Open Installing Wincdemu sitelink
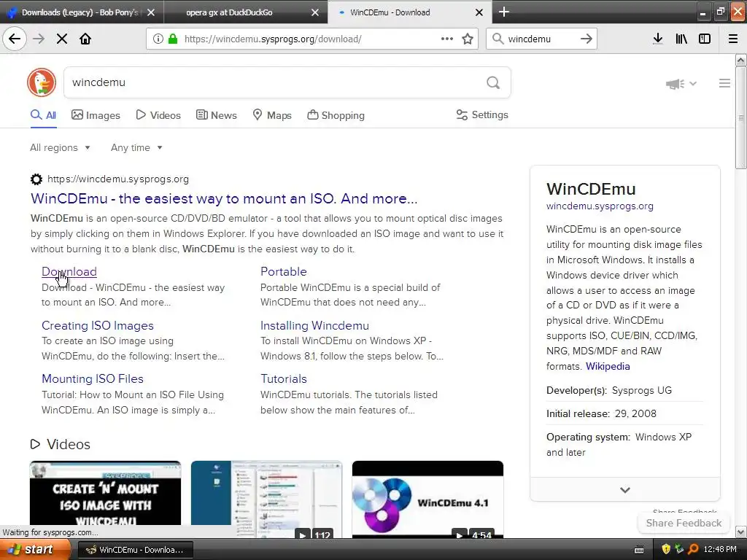Image resolution: width=747 pixels, height=560 pixels. click(314, 325)
